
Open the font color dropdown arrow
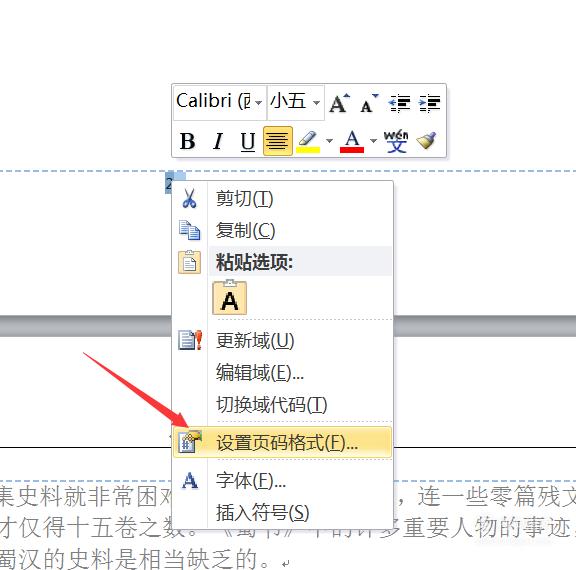(x=373, y=141)
